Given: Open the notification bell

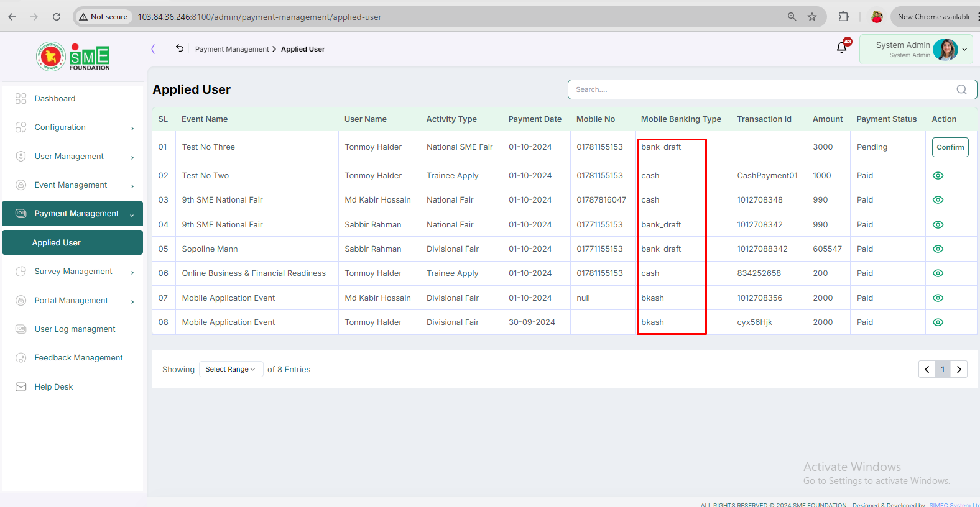Looking at the screenshot, I should tap(842, 47).
